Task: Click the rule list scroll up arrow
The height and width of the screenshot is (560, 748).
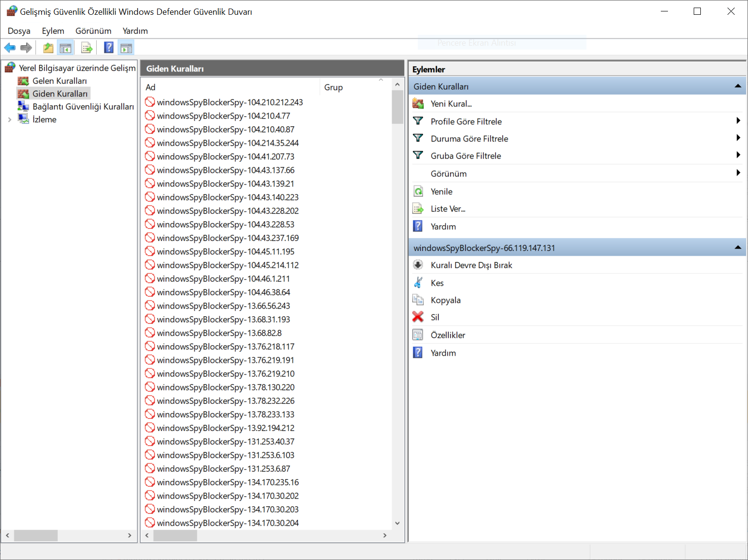Action: point(397,85)
